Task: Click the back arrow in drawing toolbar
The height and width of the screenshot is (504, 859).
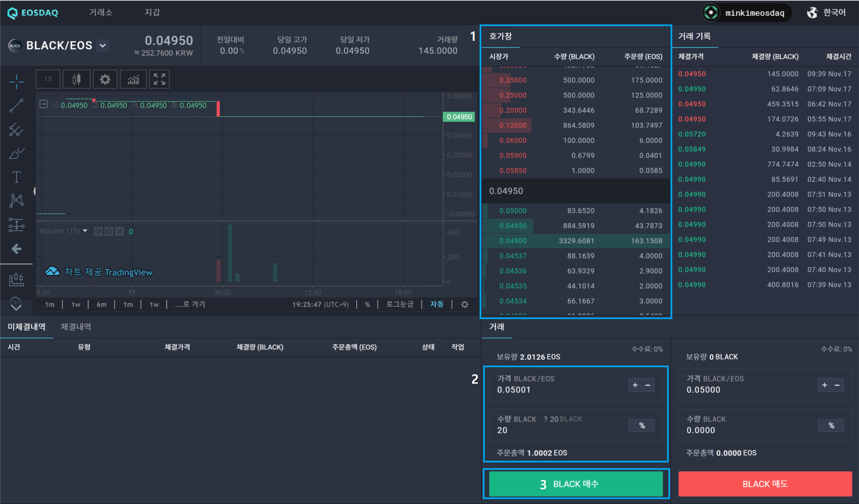Action: [x=16, y=249]
